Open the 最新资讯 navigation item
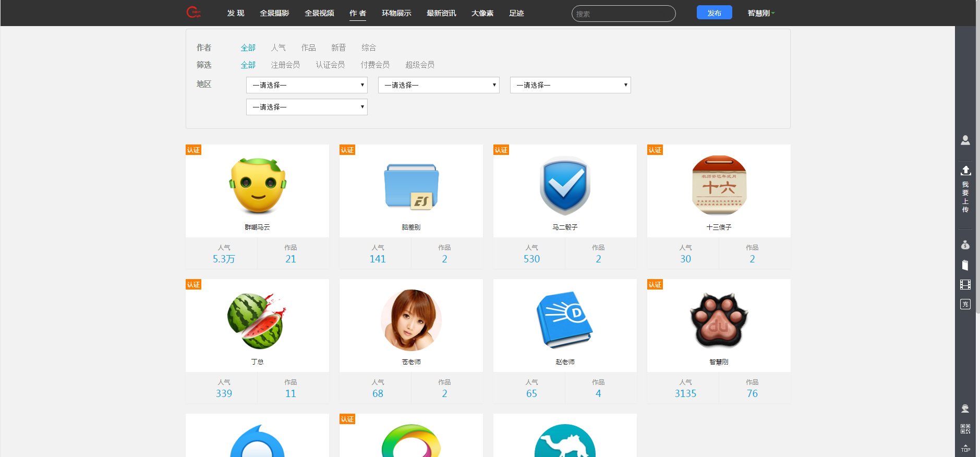The width and height of the screenshot is (980, 457). click(441, 13)
